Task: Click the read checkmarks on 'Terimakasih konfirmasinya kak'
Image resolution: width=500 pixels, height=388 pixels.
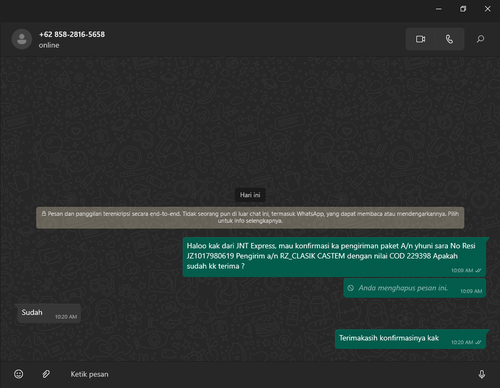Action: tap(478, 342)
